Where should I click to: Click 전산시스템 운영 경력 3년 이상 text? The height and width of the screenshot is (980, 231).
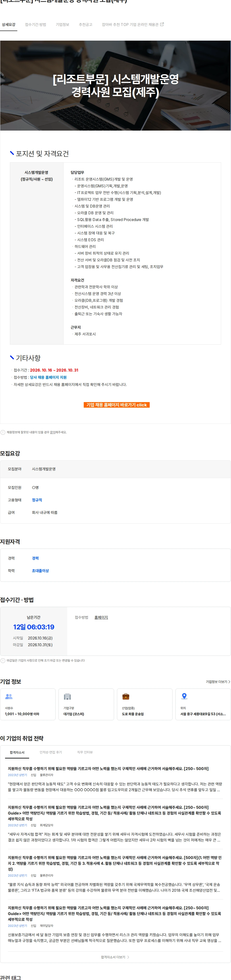[97, 294]
